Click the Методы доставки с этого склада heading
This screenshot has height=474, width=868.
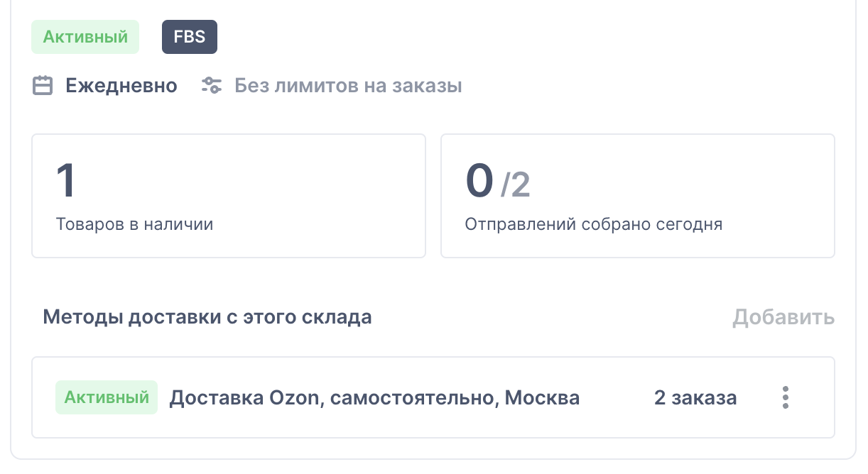[x=207, y=317]
